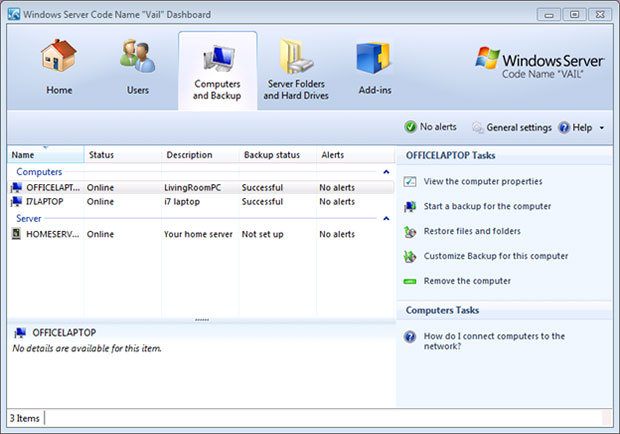Click the details pane splitter grip
Viewport: 620px width, 434px height.
point(202,320)
